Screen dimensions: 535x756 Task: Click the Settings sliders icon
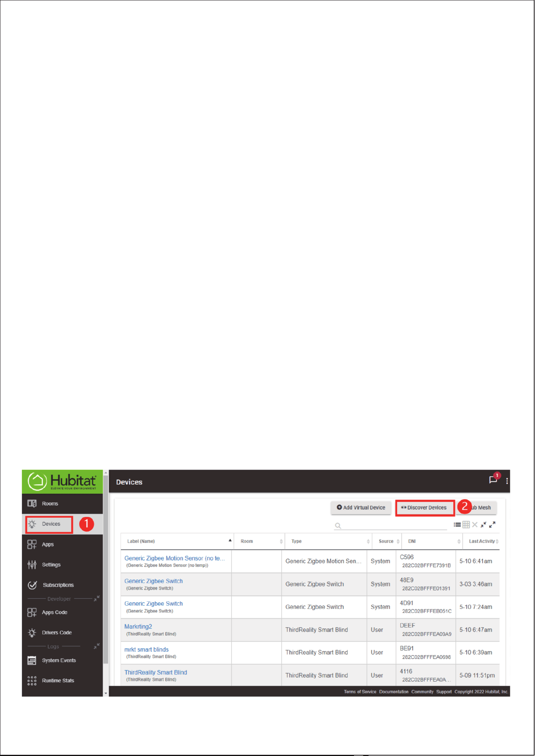[x=32, y=565]
